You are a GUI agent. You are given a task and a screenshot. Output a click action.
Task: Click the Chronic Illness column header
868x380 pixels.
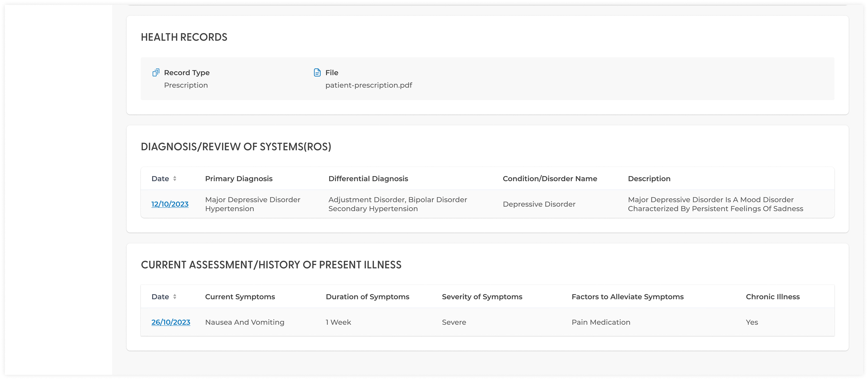(772, 297)
